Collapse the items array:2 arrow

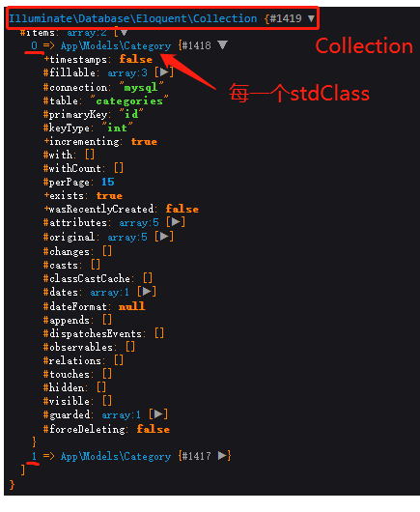(x=124, y=32)
